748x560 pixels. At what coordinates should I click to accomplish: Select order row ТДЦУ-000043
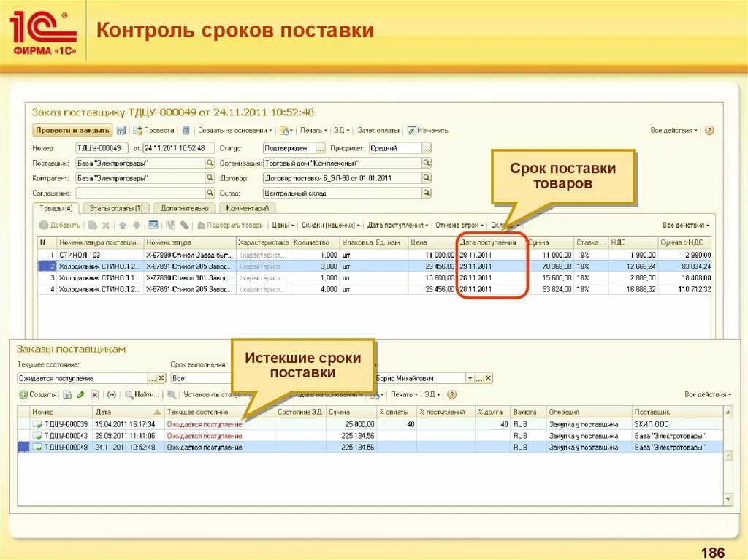370,435
